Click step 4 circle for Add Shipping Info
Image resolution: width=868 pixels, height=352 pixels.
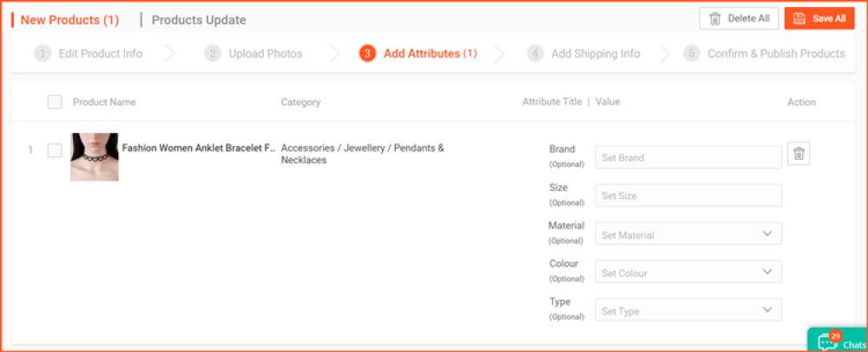[x=536, y=54]
